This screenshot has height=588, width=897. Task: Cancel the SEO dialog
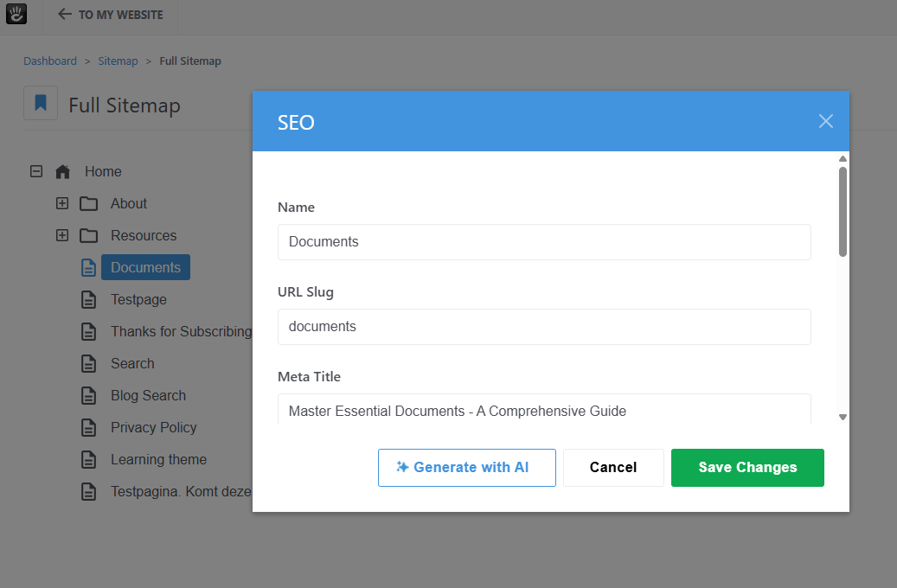pos(613,468)
